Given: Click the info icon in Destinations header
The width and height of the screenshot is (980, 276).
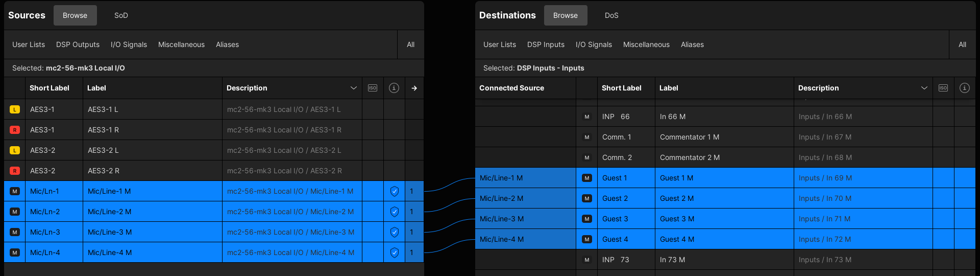Looking at the screenshot, I should coord(964,88).
